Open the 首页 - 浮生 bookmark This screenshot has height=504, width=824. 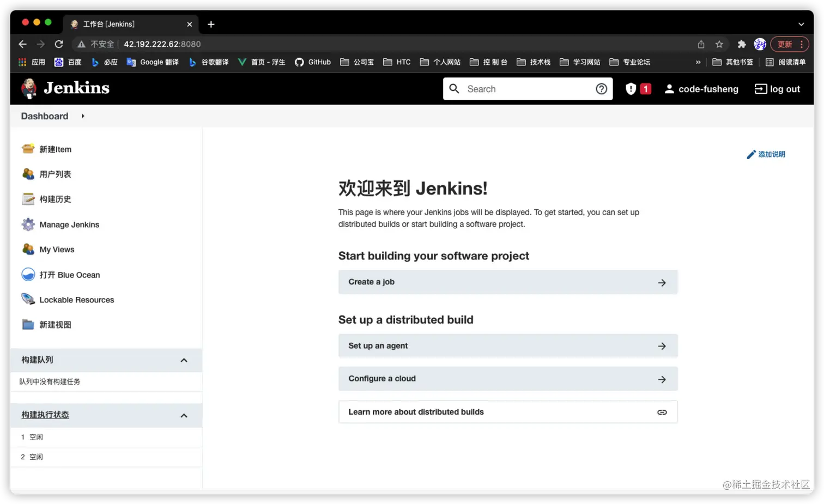coord(262,62)
